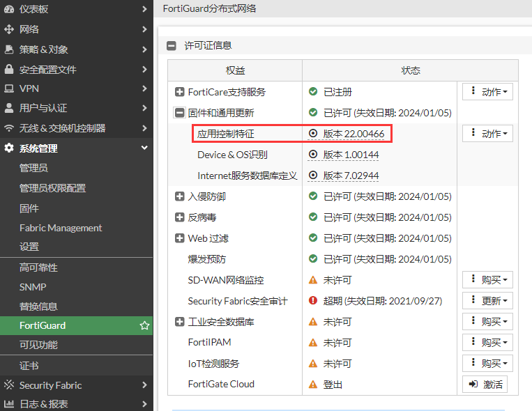Click the gear icon beside 系统管理
This screenshot has width=532, height=411.
pyautogui.click(x=9, y=148)
